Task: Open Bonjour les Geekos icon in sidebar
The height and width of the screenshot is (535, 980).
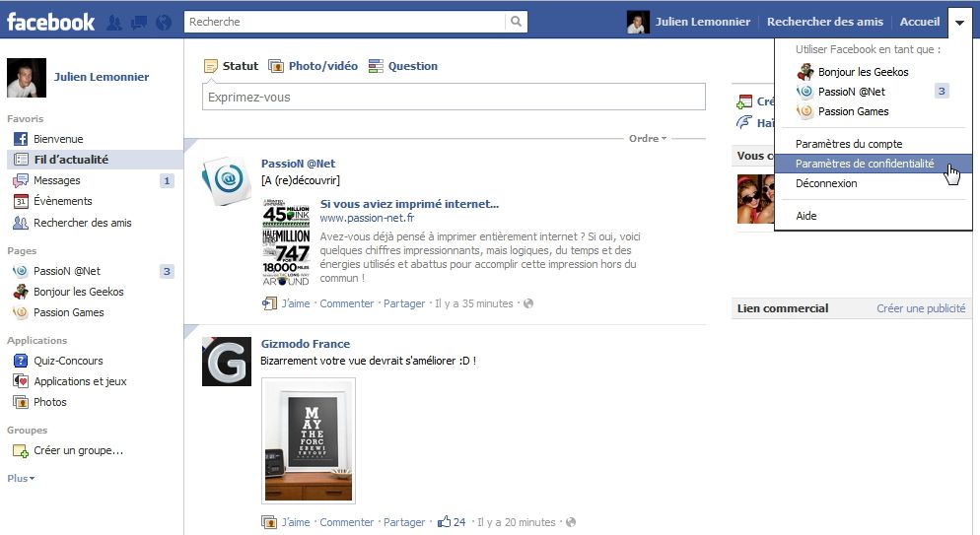Action: (21, 292)
